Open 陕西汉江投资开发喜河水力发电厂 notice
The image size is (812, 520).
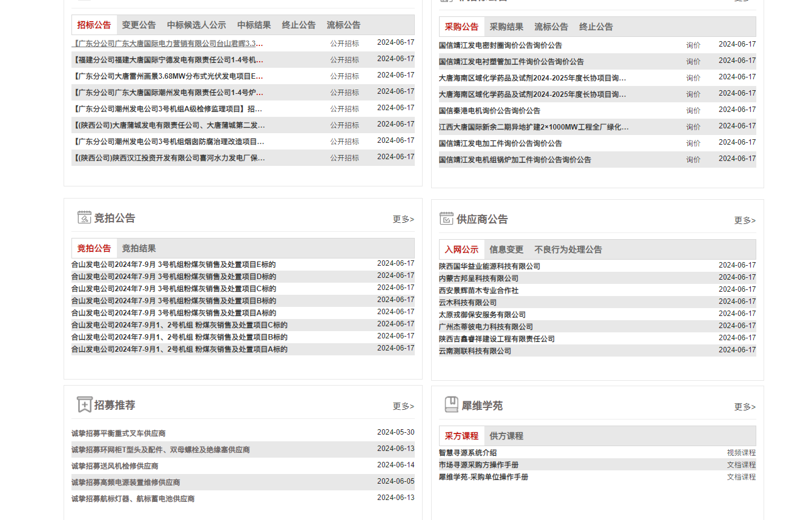tap(168, 158)
